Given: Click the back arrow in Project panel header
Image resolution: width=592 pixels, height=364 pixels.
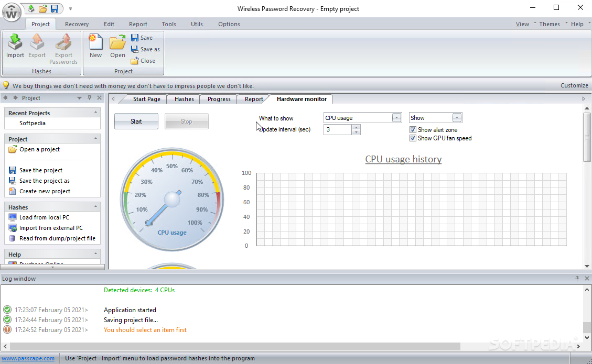Looking at the screenshot, I should click(6, 98).
